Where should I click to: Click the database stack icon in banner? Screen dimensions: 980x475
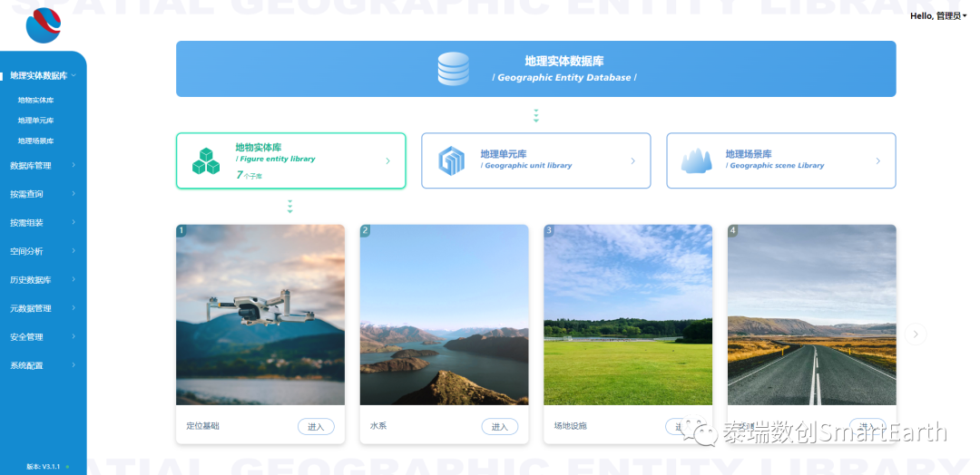click(453, 69)
